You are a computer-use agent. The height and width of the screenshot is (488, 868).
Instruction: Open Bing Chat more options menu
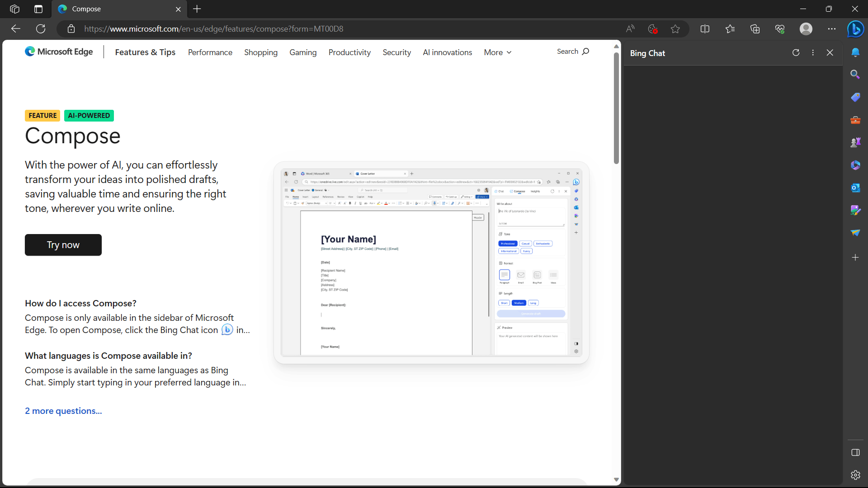tap(813, 53)
